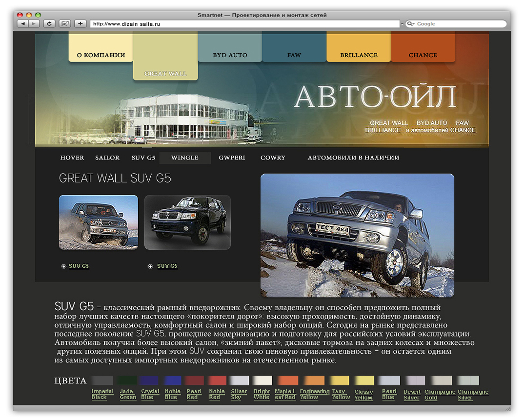Click the Imperial Black text link
Screen dimensions: 524x420
pyautogui.click(x=102, y=394)
